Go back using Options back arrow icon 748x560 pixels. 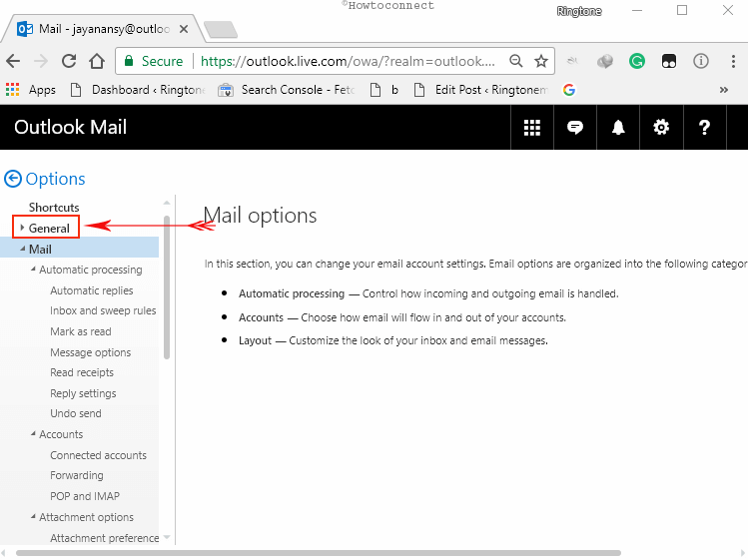13,179
